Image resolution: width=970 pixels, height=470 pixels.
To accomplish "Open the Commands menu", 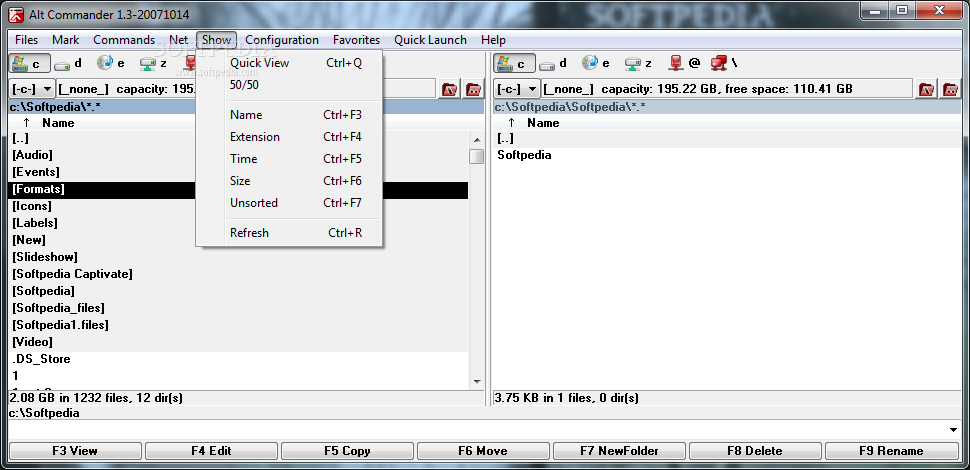I will tap(124, 40).
